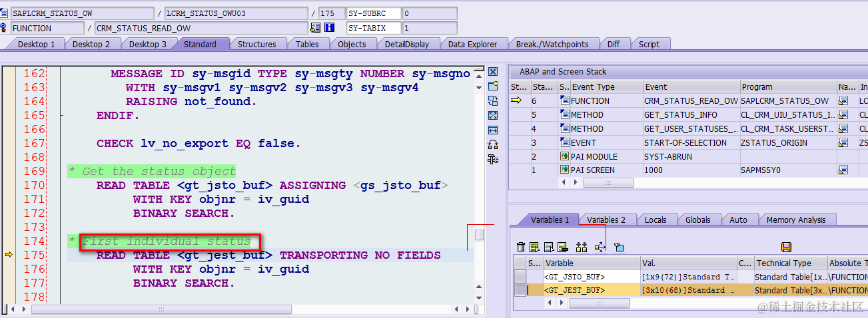
Task: Switch to Variables 2 tab
Action: (x=606, y=220)
